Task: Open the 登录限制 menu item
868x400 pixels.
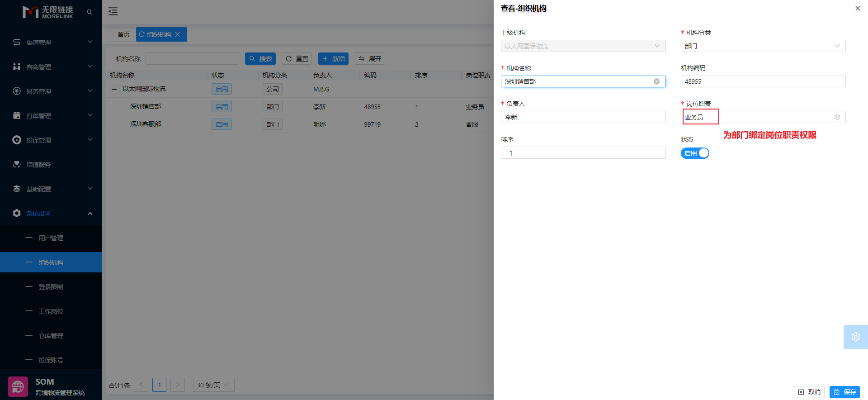Action: tap(51, 287)
